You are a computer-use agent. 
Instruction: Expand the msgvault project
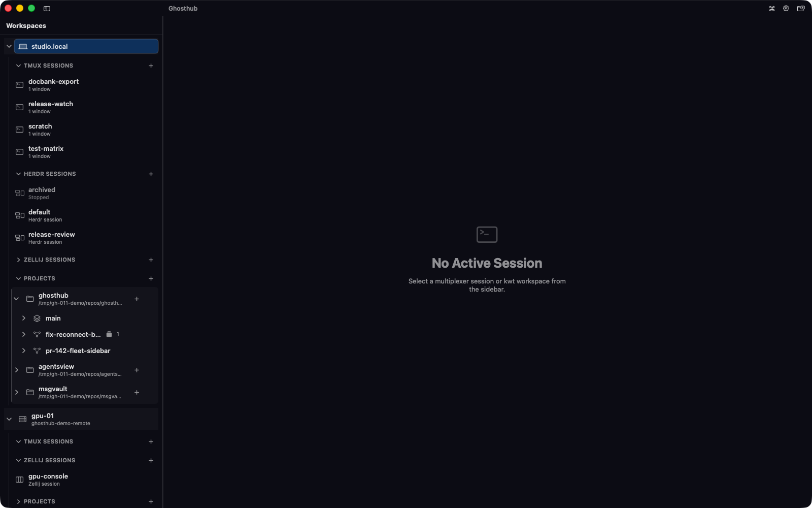coord(16,392)
